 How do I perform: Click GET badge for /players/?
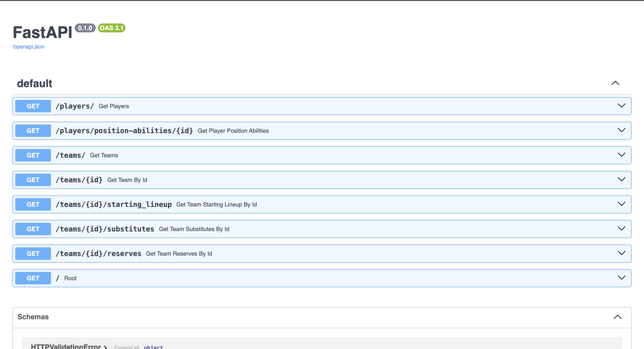[33, 106]
